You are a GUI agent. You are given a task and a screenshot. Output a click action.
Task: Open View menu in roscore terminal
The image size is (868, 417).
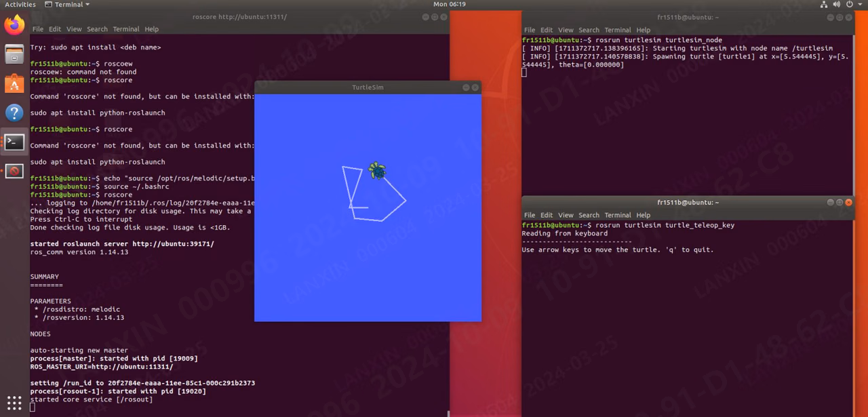click(x=74, y=29)
